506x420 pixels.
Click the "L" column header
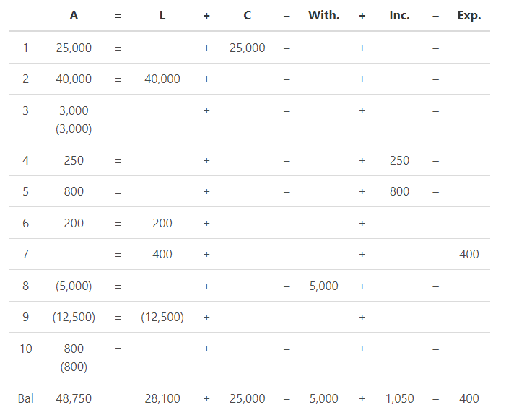(x=162, y=15)
